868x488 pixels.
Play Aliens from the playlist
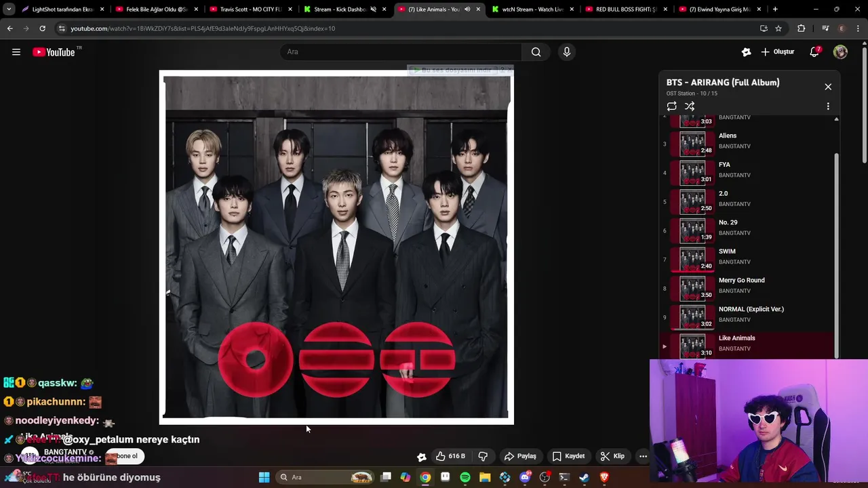click(747, 144)
